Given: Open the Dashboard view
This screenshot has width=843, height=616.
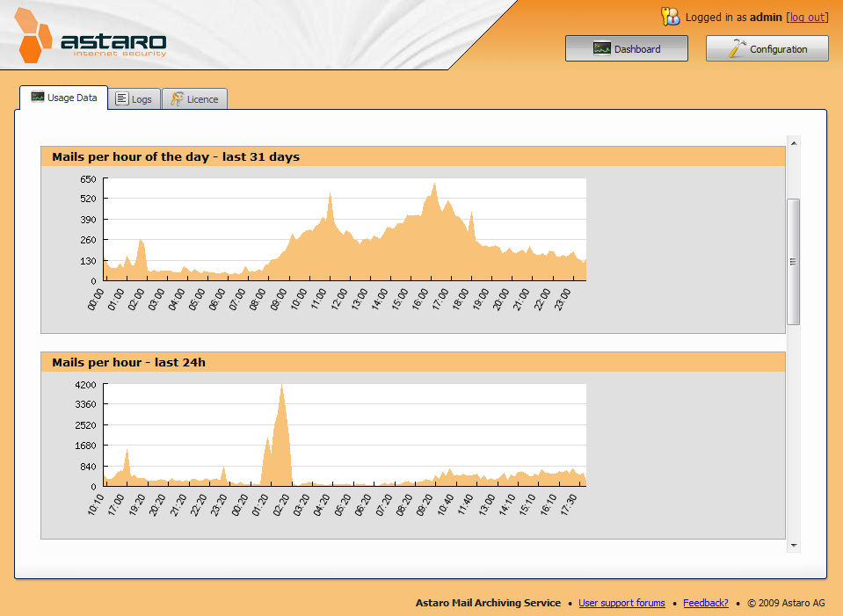Looking at the screenshot, I should tap(627, 48).
